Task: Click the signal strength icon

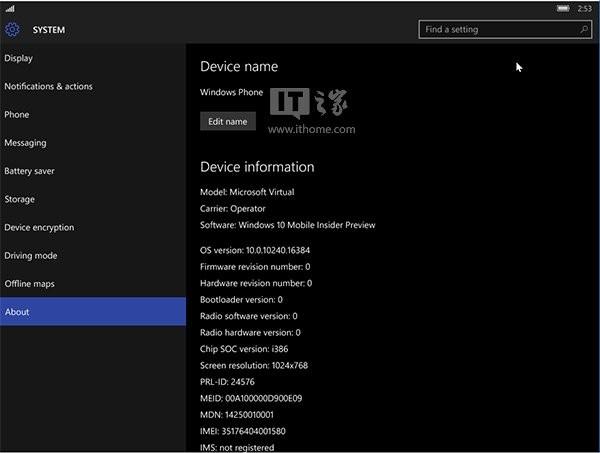Action: (10, 8)
